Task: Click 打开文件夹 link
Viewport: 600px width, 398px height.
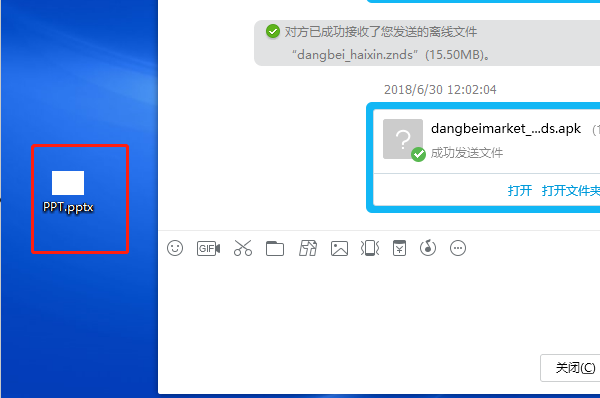Action: pyautogui.click(x=571, y=190)
